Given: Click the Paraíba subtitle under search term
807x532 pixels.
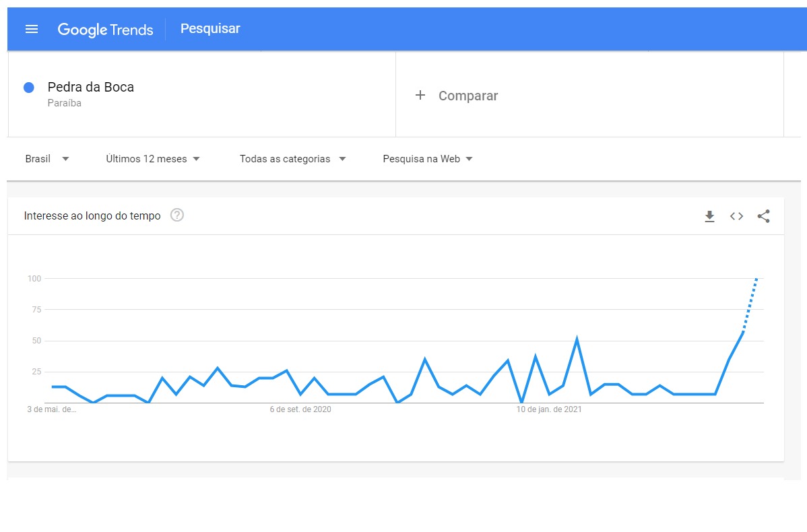Looking at the screenshot, I should (x=65, y=104).
